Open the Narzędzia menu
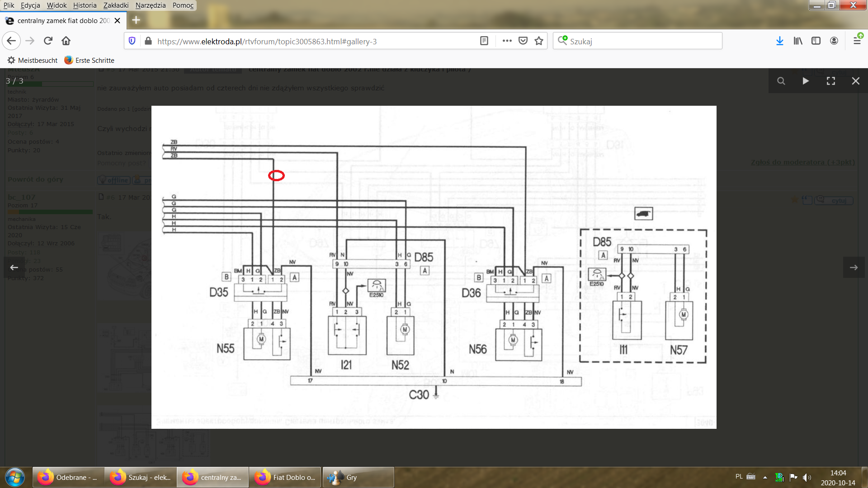 [x=151, y=5]
